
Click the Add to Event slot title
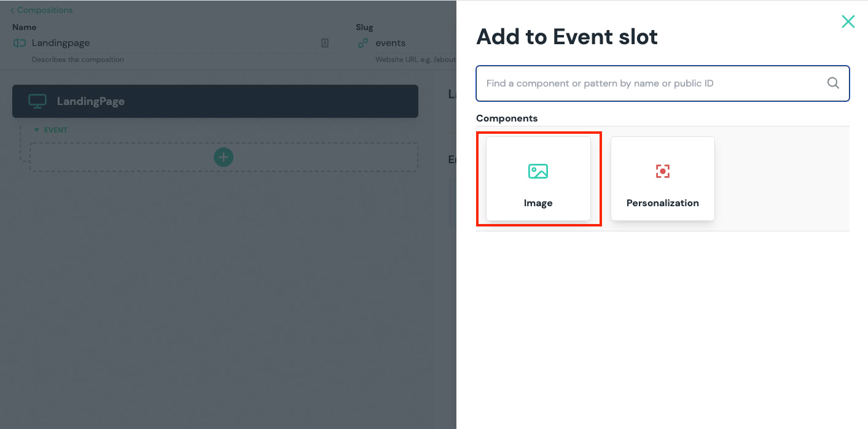(x=567, y=37)
